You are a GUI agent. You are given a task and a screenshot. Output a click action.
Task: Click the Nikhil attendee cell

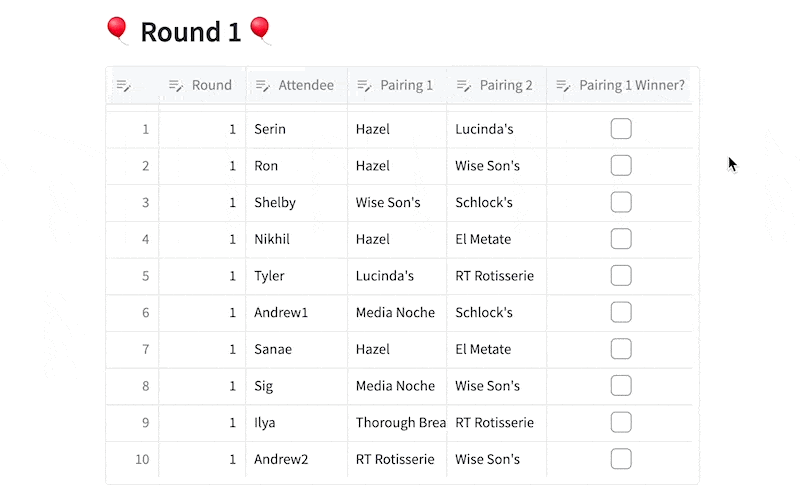296,239
